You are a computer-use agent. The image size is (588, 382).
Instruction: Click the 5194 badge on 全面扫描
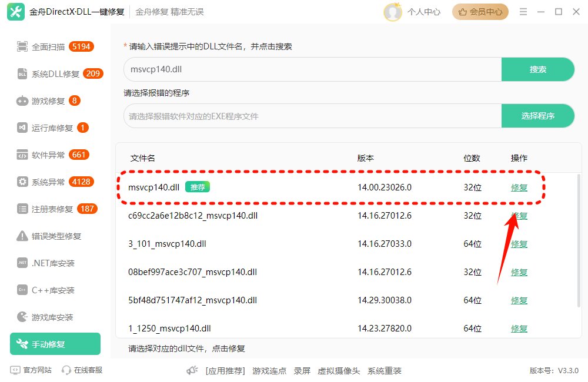(81, 46)
